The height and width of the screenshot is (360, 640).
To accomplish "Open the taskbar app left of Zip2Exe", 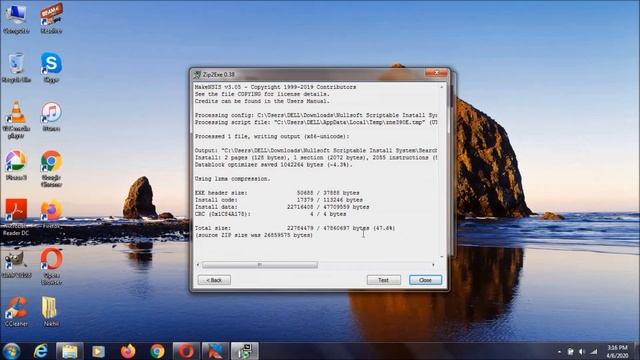I will pyautogui.click(x=216, y=351).
